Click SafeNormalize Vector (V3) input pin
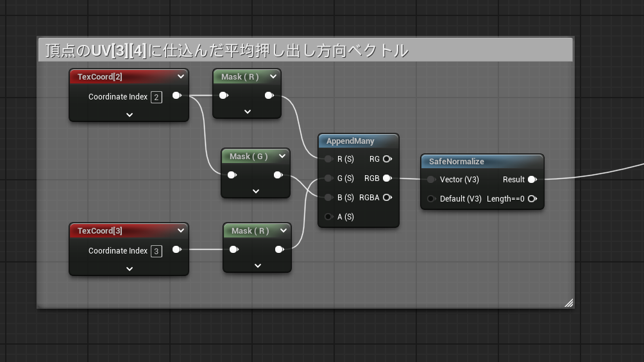 click(x=431, y=180)
